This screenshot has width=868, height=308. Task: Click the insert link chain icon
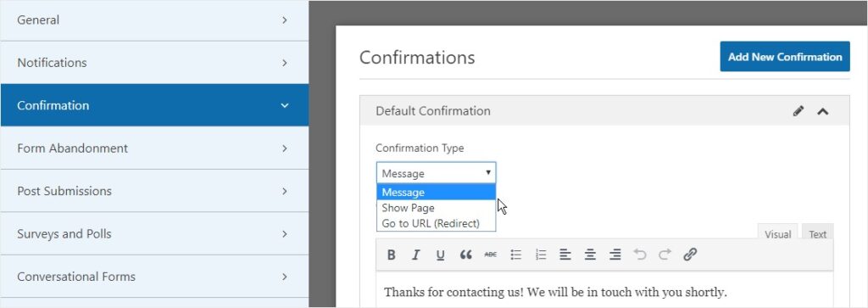690,255
